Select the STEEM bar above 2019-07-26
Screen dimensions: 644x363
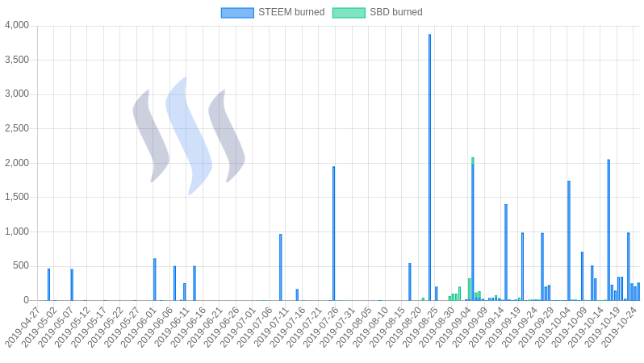coord(333,233)
